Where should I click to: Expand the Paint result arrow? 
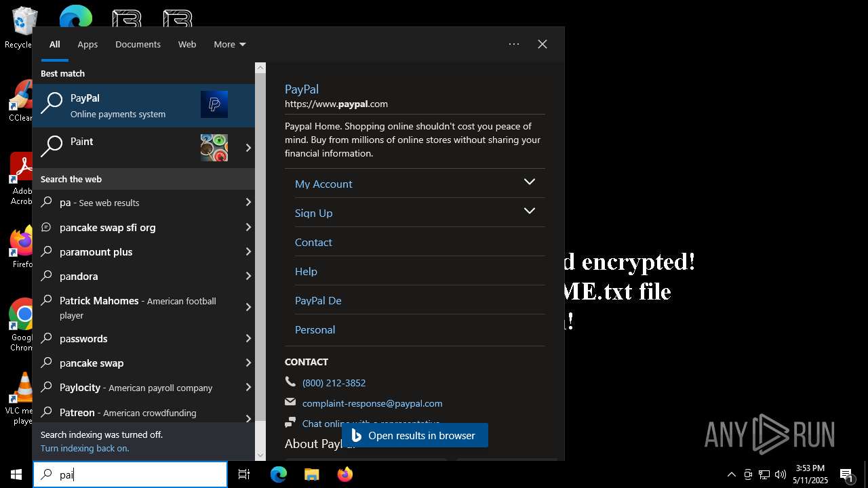pos(248,148)
